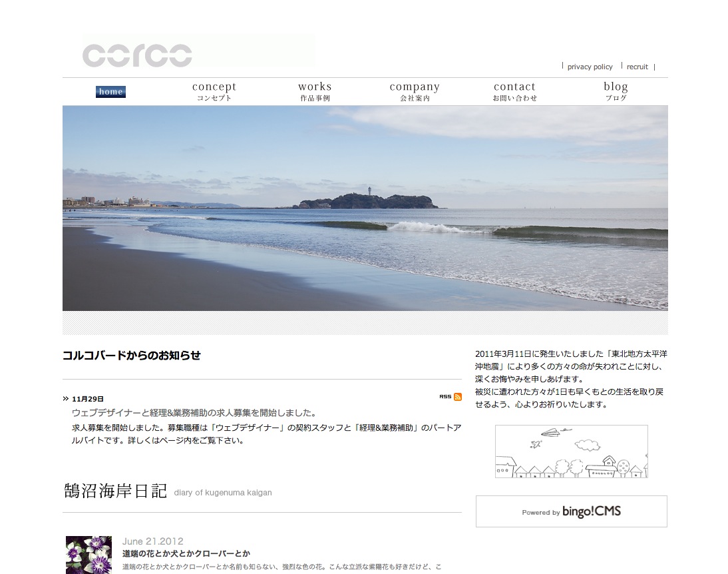Open the company information page
The image size is (728, 574).
(415, 91)
